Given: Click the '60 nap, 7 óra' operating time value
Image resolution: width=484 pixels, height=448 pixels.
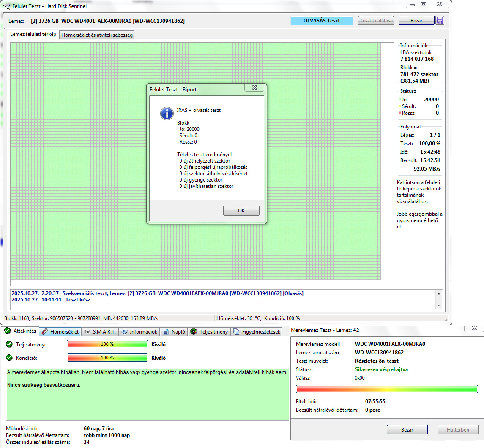Looking at the screenshot, I should (x=99, y=429).
